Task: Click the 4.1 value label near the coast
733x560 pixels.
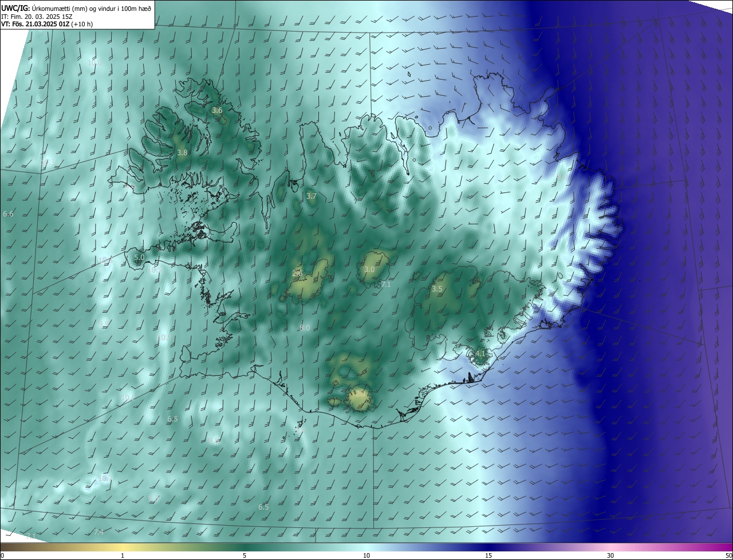Action: (x=480, y=354)
